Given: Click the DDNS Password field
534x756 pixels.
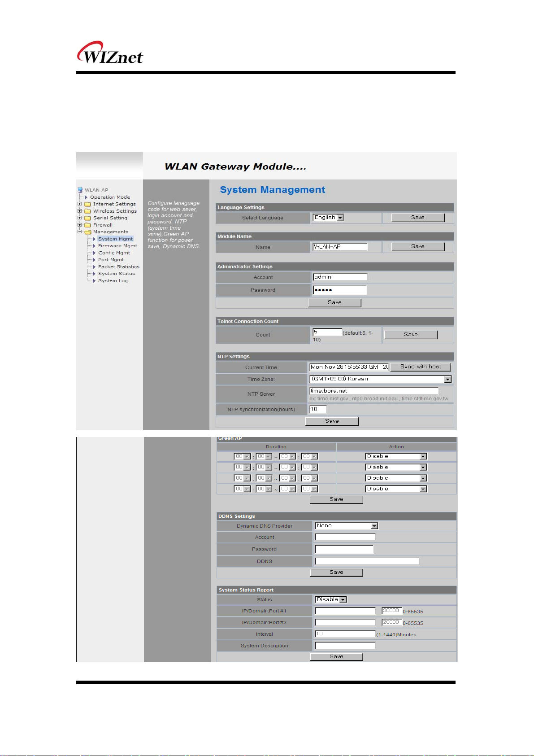Looking at the screenshot, I should (344, 549).
